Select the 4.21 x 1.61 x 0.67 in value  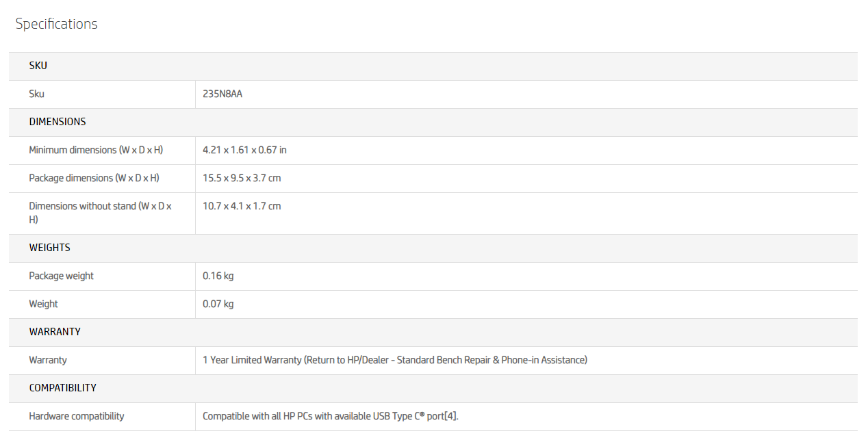tap(244, 150)
